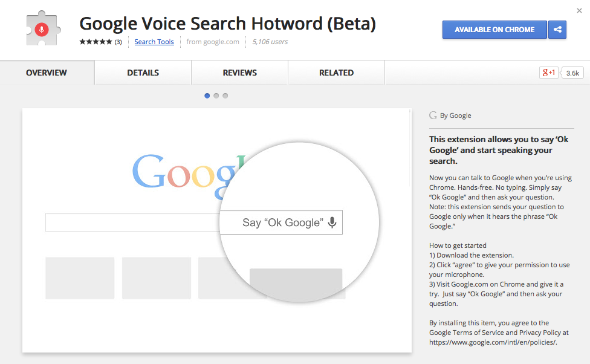Screen dimensions: 590x364
Task: Switch to the DETAILS tab
Action: [143, 72]
